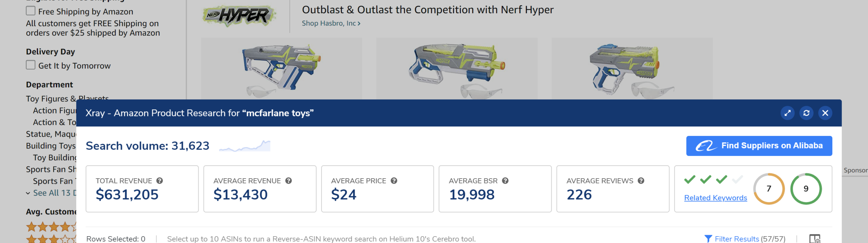
Task: Refresh the Xray product research data
Action: (x=806, y=113)
